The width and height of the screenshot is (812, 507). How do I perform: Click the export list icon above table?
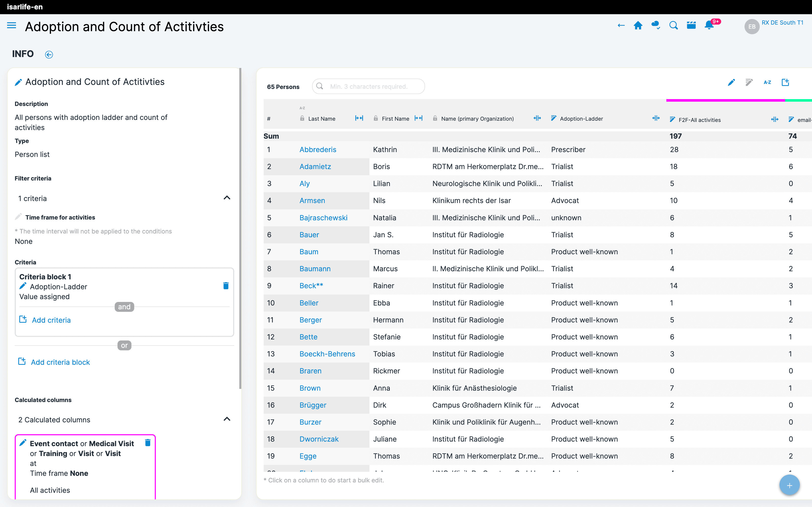(x=785, y=82)
